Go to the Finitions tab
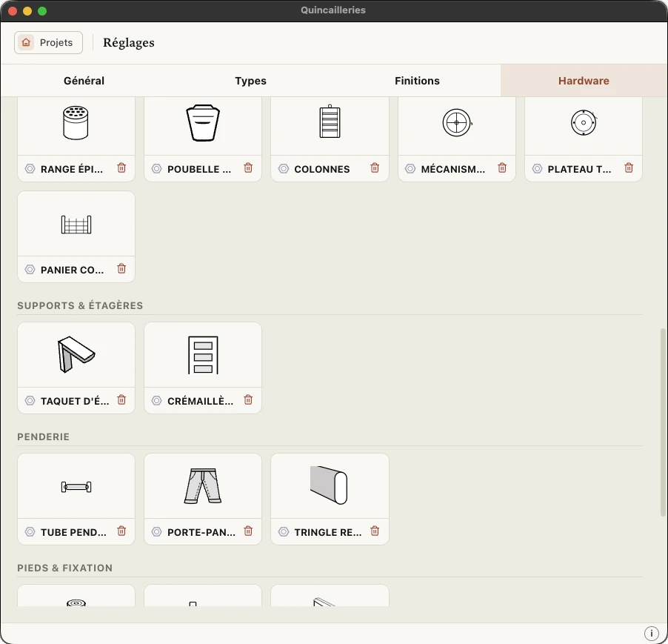Viewport: 668px width, 644px height. pos(417,81)
